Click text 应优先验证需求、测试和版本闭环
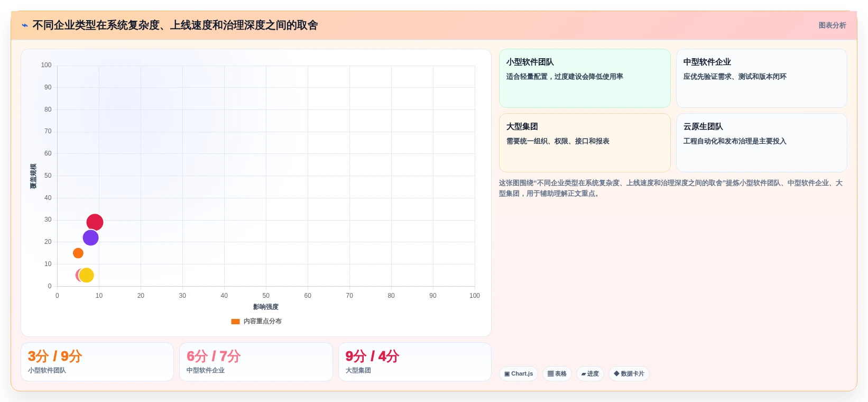The height and width of the screenshot is (402, 868). tap(735, 77)
